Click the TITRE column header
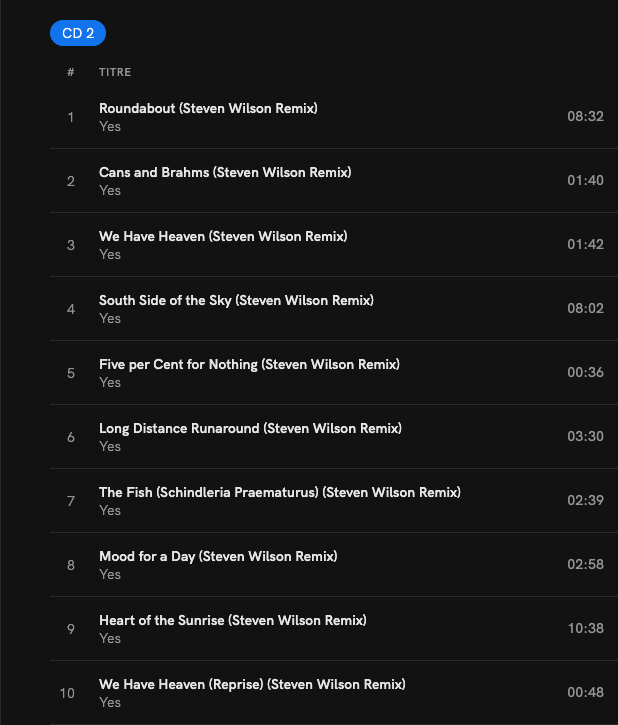Viewport: 618px width, 725px height. (x=115, y=72)
